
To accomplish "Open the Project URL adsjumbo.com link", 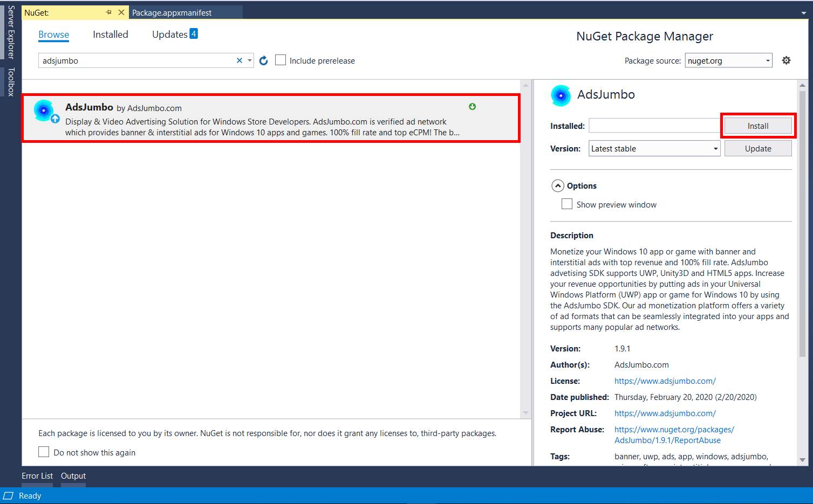I will click(665, 413).
